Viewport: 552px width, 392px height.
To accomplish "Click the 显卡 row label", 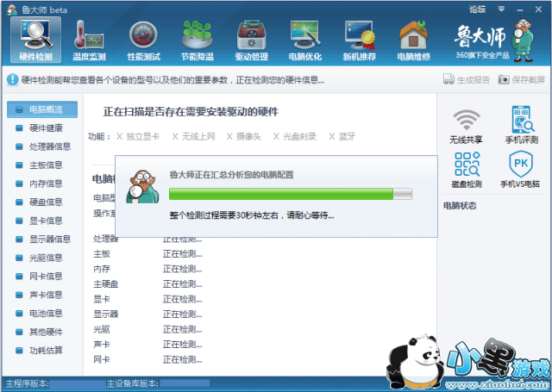I will pos(102,299).
